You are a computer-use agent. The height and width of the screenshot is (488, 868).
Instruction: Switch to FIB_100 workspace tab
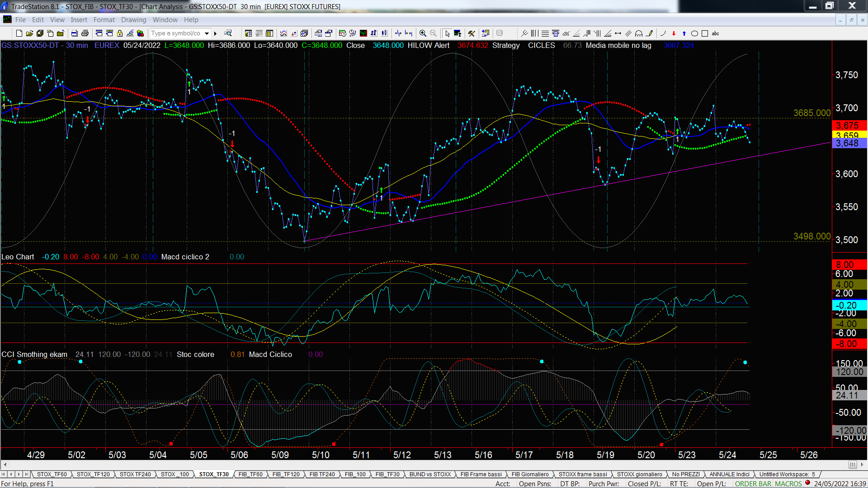click(355, 474)
